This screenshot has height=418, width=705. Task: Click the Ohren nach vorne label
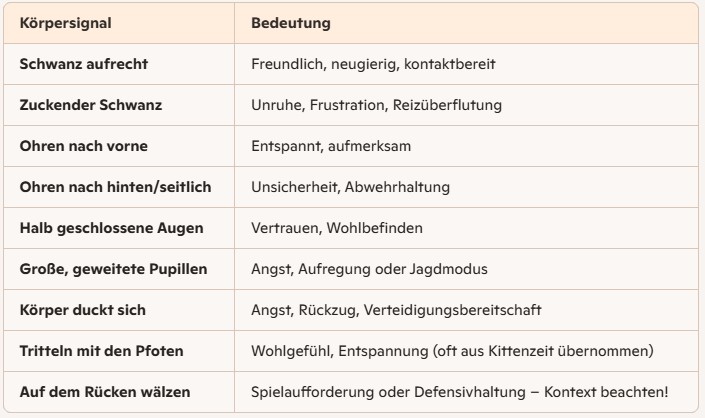coord(84,146)
